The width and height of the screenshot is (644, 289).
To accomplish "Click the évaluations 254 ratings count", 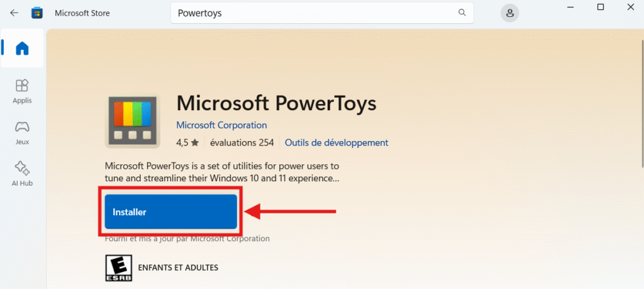I will [x=241, y=143].
